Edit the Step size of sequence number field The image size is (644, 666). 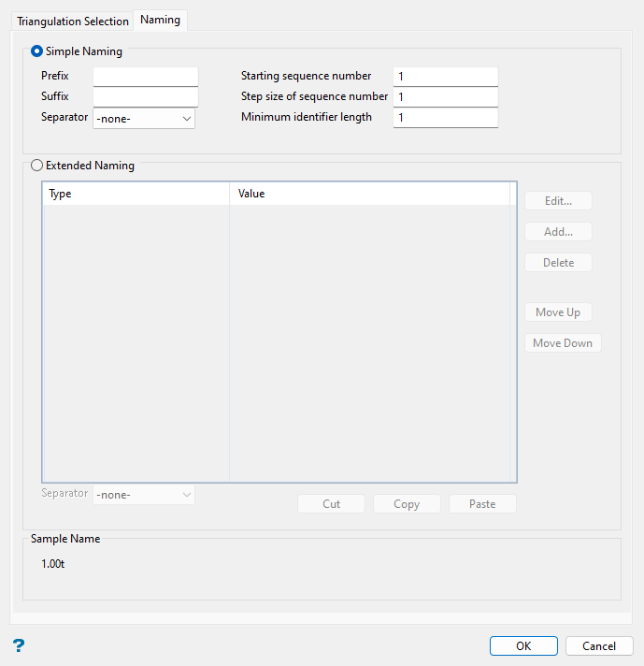tap(445, 96)
